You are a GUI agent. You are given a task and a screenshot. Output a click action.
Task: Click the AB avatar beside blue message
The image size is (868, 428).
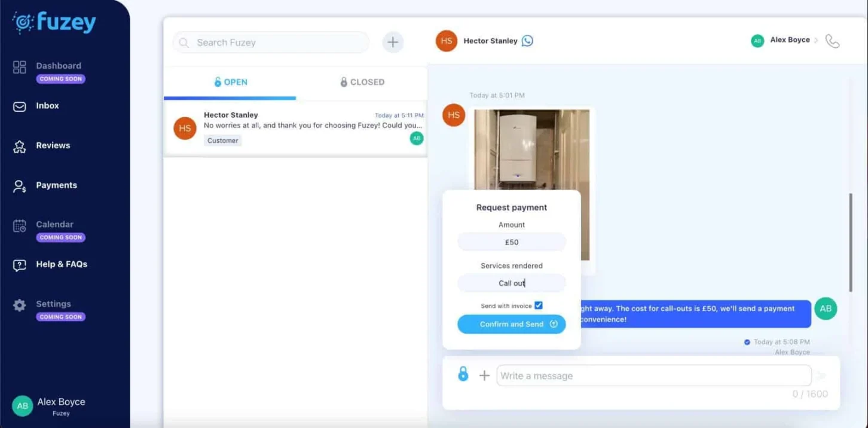point(826,308)
